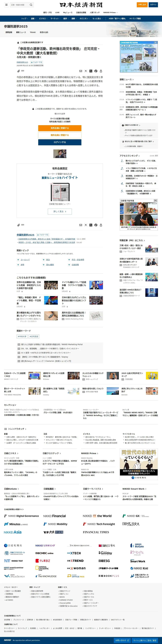
Task: Open the NIKKEI KAI logo link
Action: [139, 568]
